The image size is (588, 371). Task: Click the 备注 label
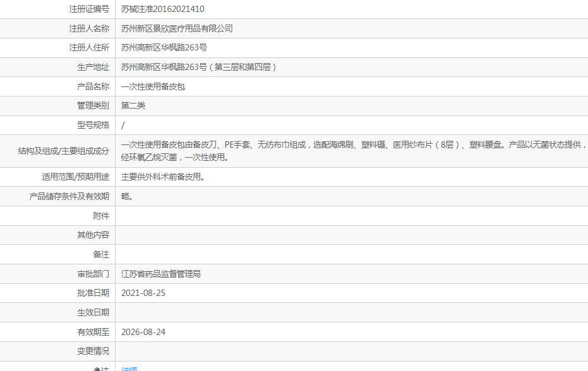point(101,254)
